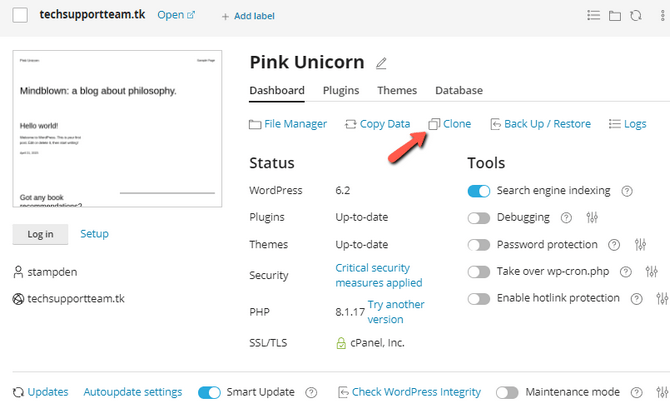The image size is (670, 404).
Task: Open the Logs viewer
Action: point(627,124)
